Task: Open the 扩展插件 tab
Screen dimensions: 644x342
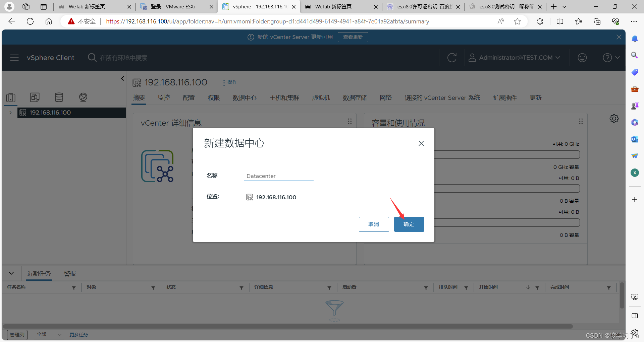Action: 505,98
